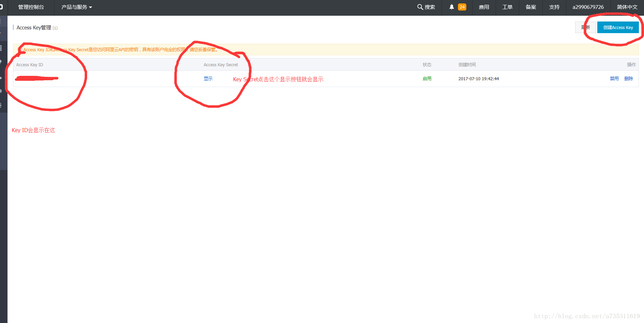Screen dimensions: 644x323
Task: Click 显示 to reveal Access Key Secret
Action: (208, 79)
